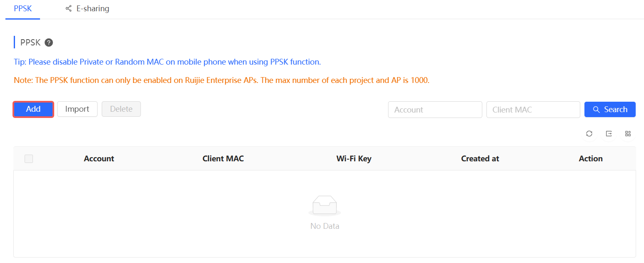Focus the Client MAC search field
The width and height of the screenshot is (644, 263).
click(533, 110)
